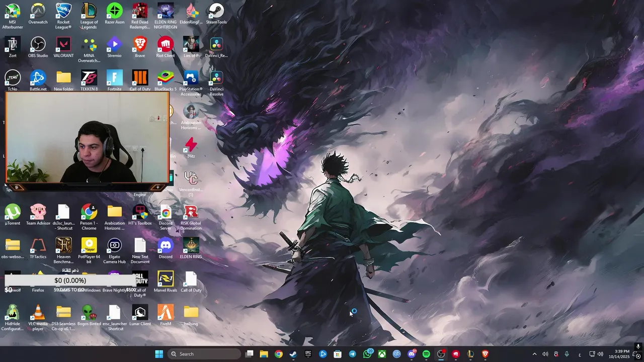
Task: Select Person 1 - Chrome shortcut
Action: click(89, 217)
